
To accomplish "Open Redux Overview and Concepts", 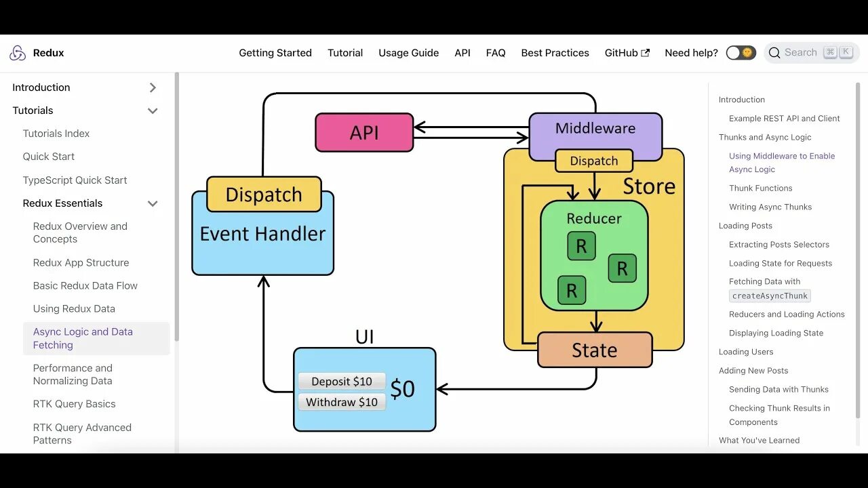I will coord(80,232).
